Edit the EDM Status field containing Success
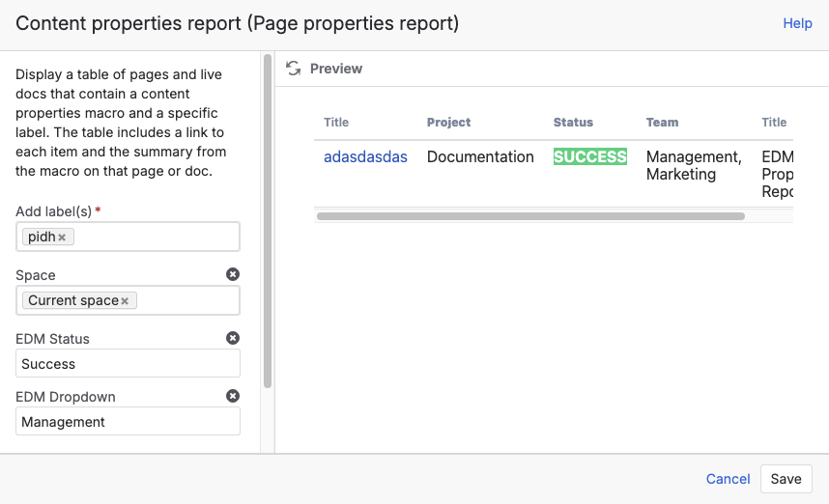The height and width of the screenshot is (504, 829). pos(128,363)
